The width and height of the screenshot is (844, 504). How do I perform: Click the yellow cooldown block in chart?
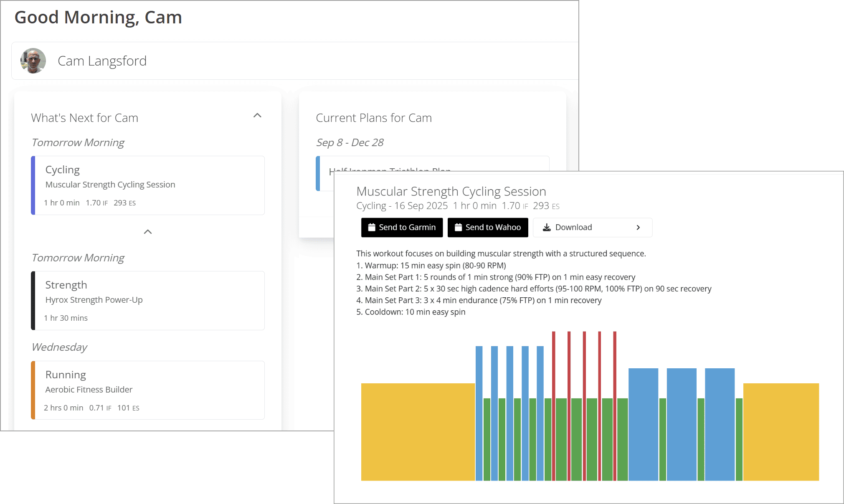pyautogui.click(x=781, y=432)
